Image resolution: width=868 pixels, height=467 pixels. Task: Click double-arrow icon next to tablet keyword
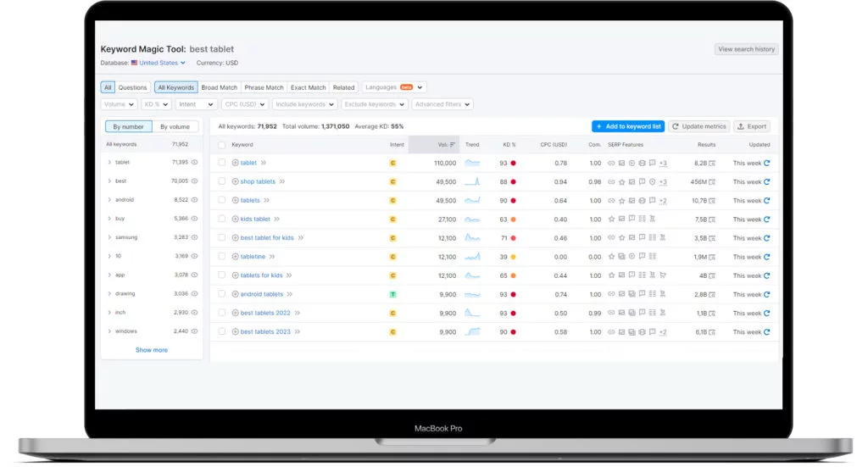(264, 163)
